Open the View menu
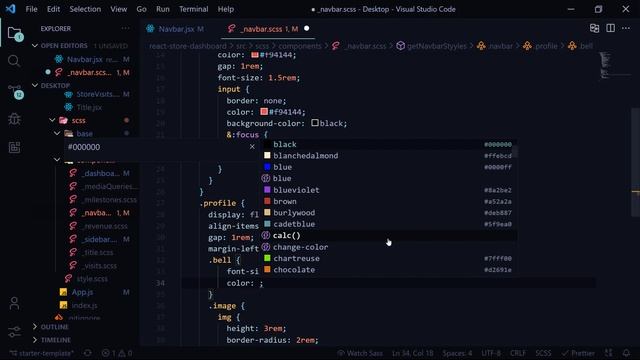The image size is (640, 360). (118, 9)
